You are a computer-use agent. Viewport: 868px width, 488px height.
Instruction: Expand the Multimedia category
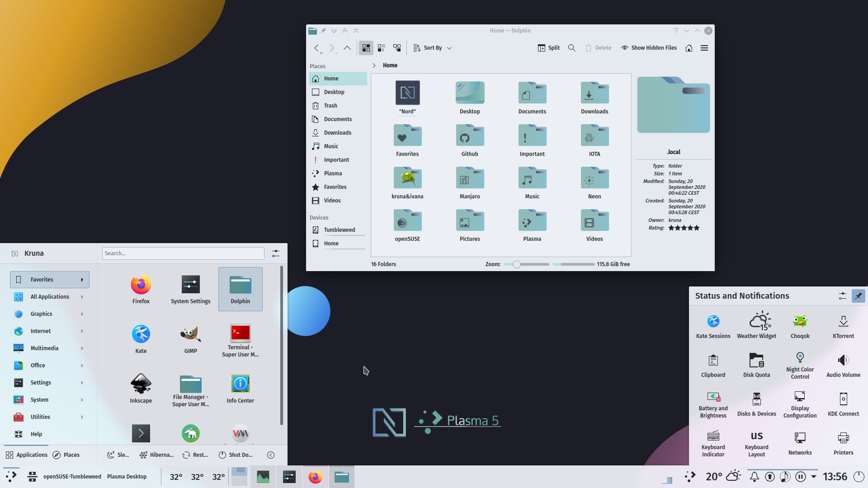coord(49,348)
